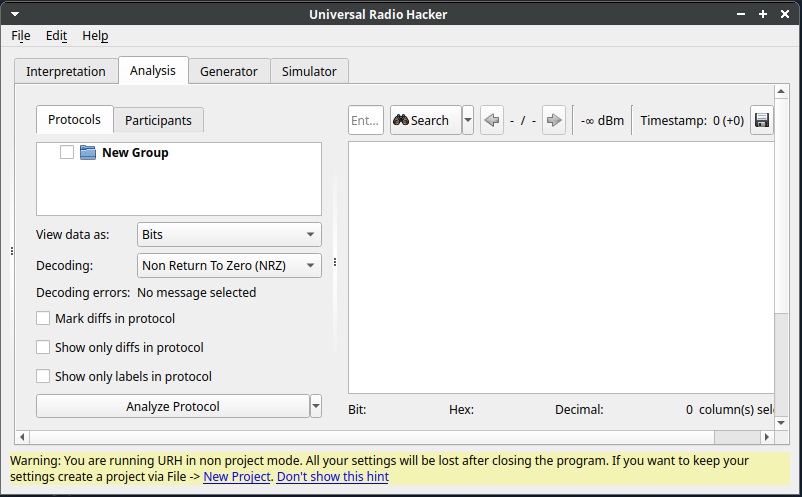Viewport: 802px width, 497px height.
Task: Go to next search result arrow
Action: tap(553, 120)
